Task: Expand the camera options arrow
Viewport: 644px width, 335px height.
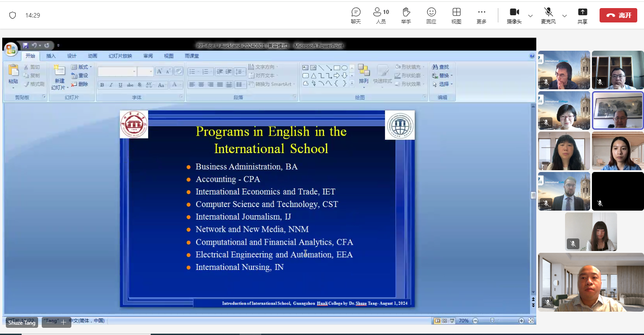Action: tap(530, 16)
